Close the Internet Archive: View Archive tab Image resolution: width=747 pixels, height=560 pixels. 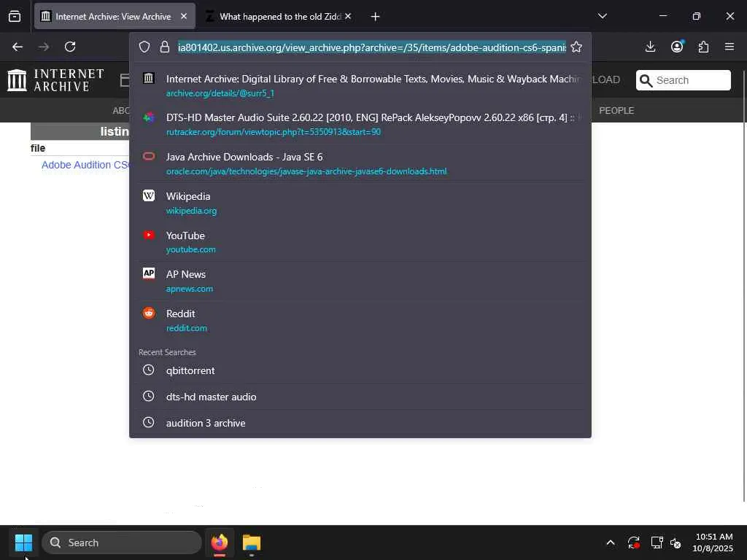(184, 16)
